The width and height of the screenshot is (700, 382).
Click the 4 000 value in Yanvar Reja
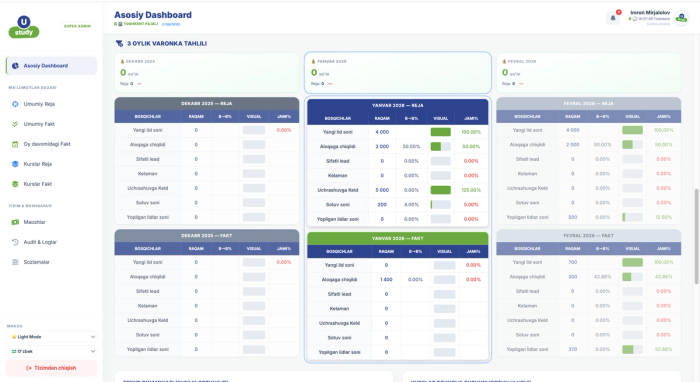pos(382,132)
